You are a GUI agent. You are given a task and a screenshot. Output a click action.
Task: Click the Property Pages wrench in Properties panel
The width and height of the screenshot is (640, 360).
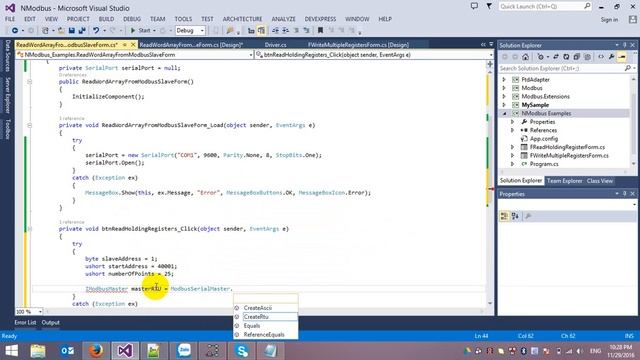click(528, 216)
